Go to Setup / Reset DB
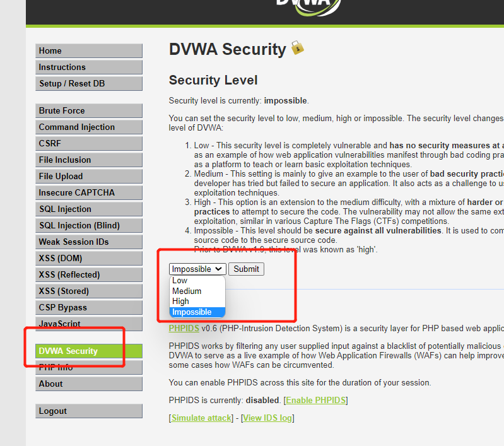Image resolution: width=504 pixels, height=446 pixels. 89,84
